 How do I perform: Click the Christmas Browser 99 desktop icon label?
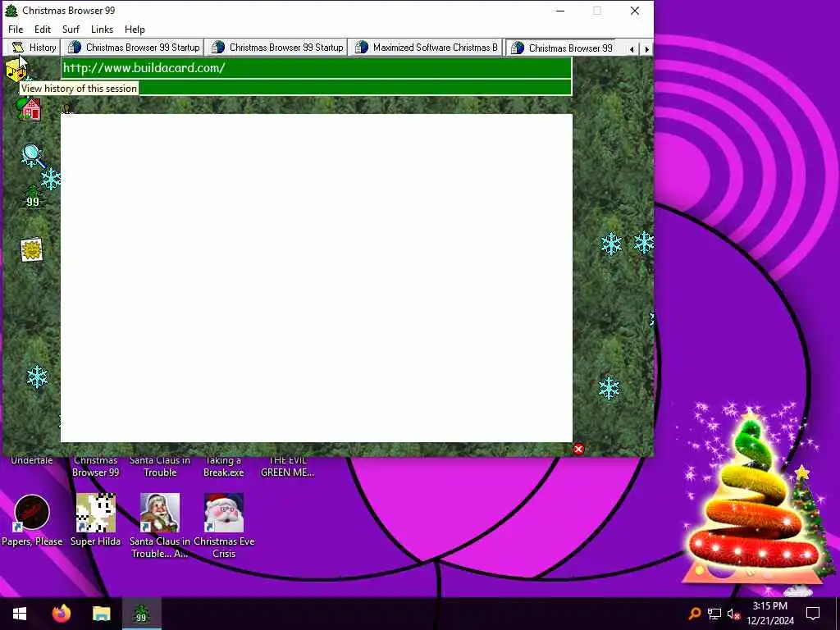tap(95, 466)
